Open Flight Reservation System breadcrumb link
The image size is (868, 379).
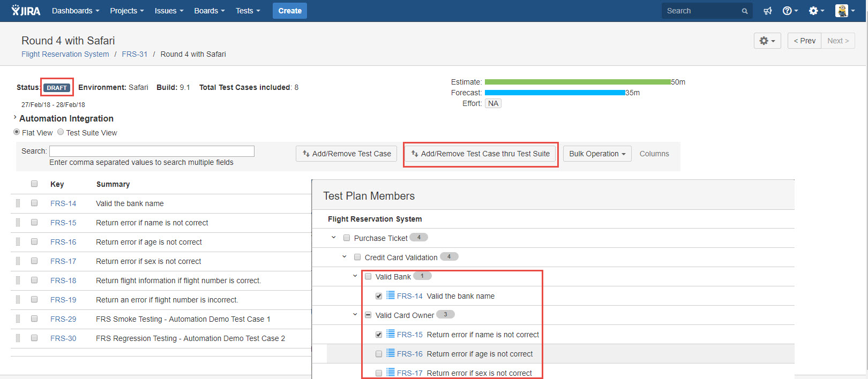coord(65,54)
